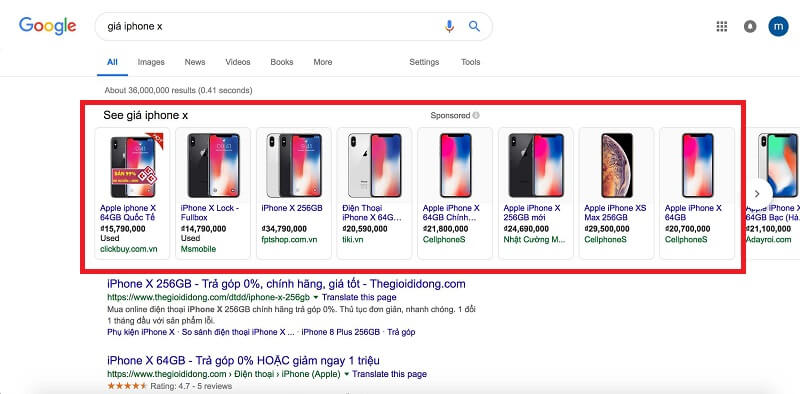Viewport: 800px width, 394px height.
Task: Open sitelink 'So sánh điện thoại iPhone X ...'
Action: [x=237, y=332]
